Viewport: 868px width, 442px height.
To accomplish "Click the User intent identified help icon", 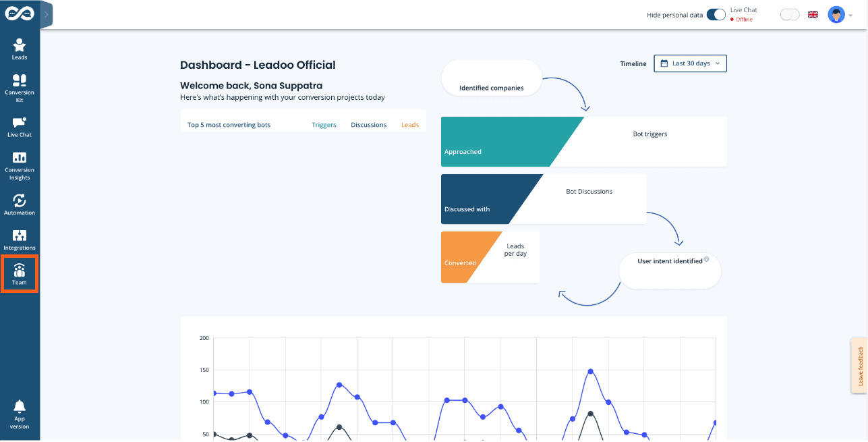I will coord(706,259).
